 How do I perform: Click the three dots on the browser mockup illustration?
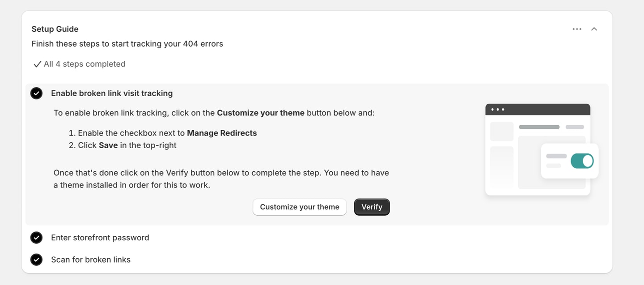[497, 109]
